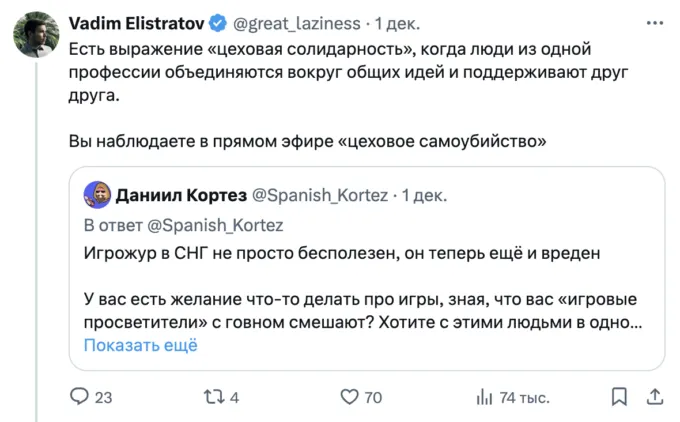Open the main tweet's 1 дек. timestamp
The height and width of the screenshot is (422, 680).
[x=399, y=22]
